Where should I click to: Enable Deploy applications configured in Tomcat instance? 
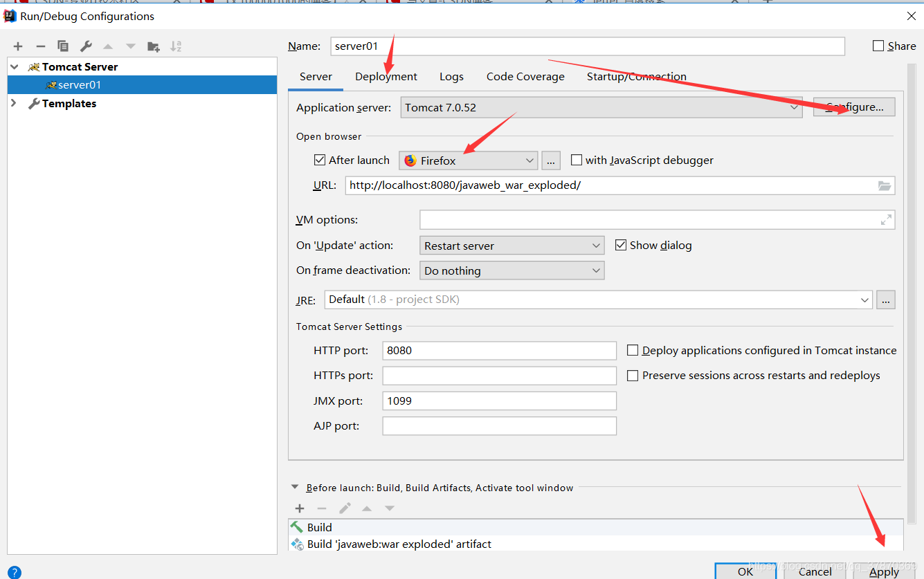[633, 350]
